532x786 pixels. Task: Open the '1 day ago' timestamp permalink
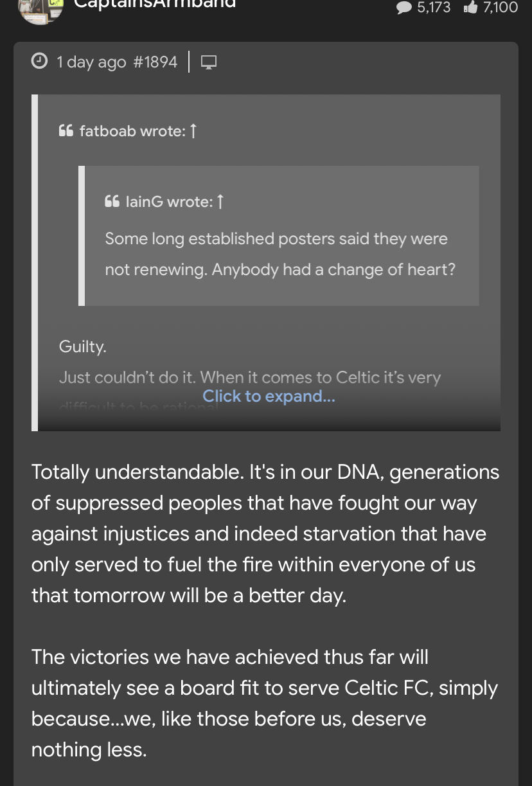(91, 62)
